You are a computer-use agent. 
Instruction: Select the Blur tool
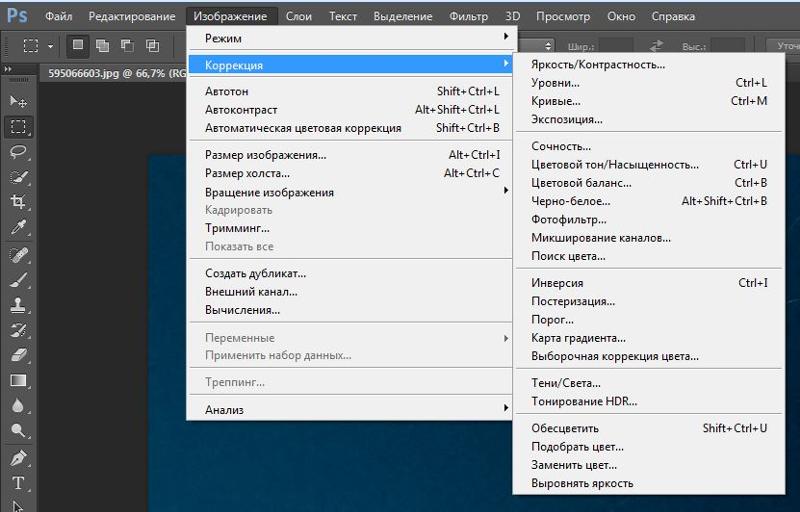18,406
